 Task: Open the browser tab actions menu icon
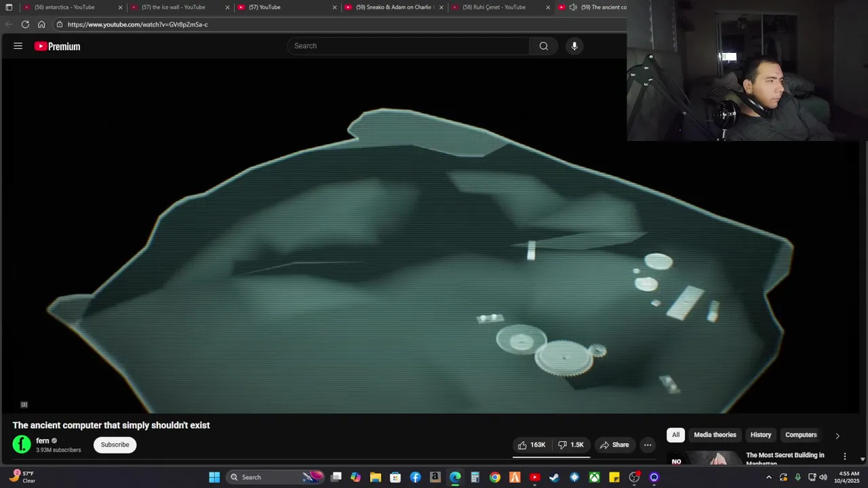click(9, 7)
